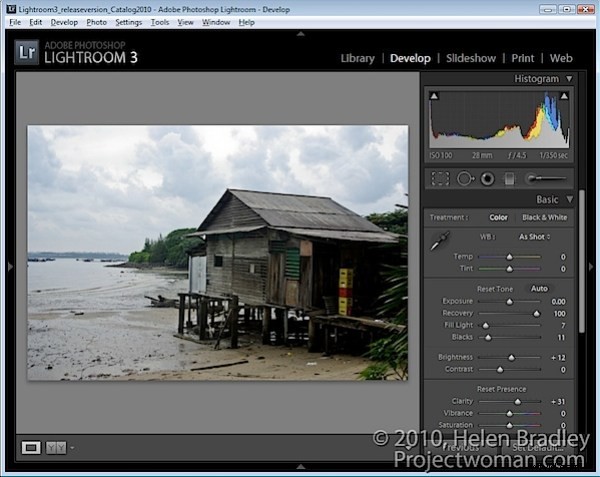600x477 pixels.
Task: Click the Recovery slider handle
Action: point(536,314)
